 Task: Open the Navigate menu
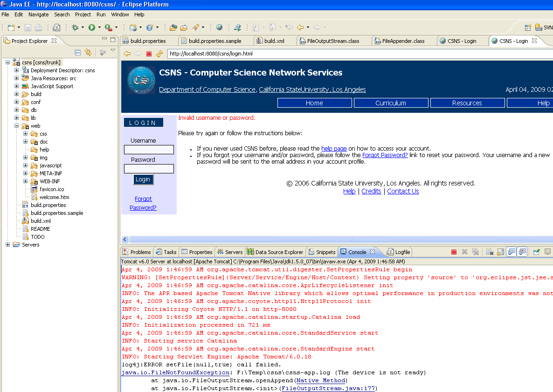[38, 14]
